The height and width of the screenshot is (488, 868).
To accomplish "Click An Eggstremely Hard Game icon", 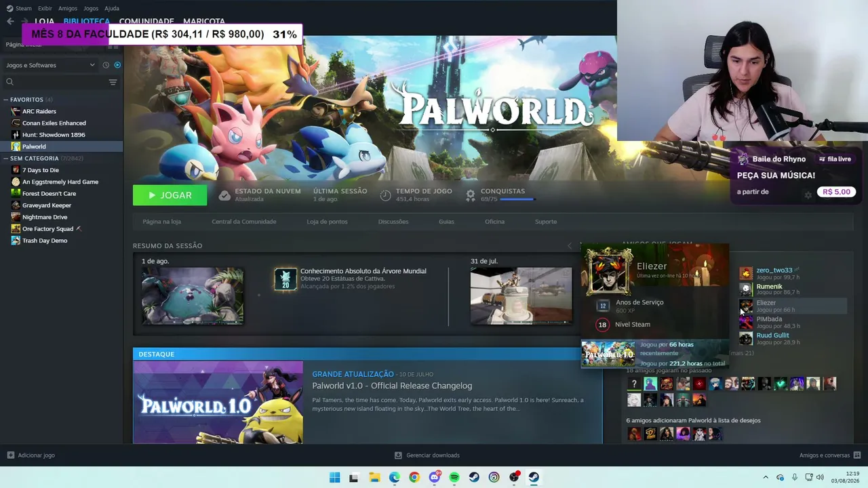I will 16,182.
